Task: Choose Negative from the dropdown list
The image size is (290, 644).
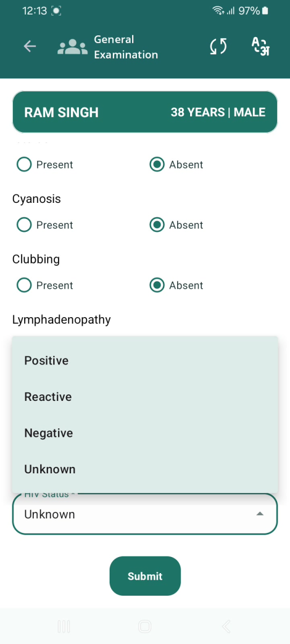Action: coord(145,433)
